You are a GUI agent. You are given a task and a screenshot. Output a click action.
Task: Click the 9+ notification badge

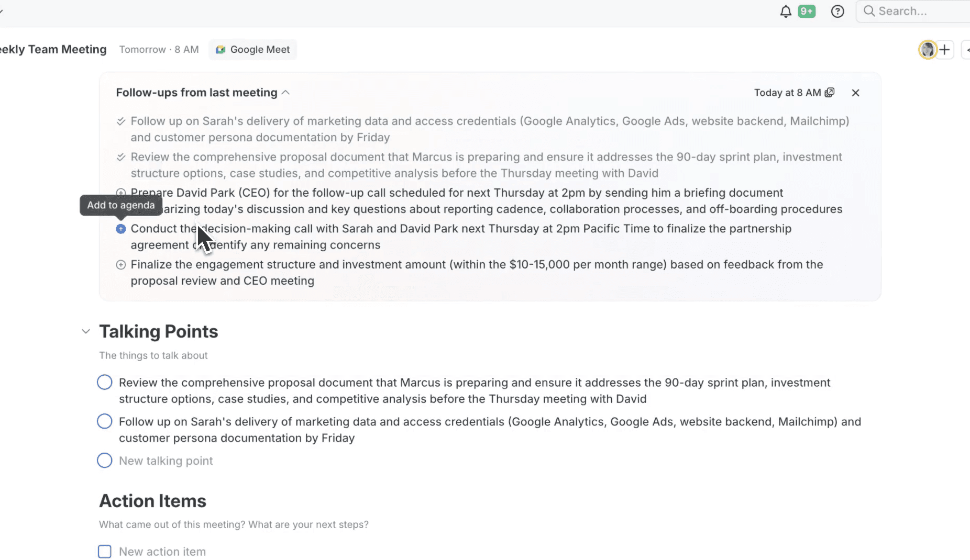pos(807,11)
